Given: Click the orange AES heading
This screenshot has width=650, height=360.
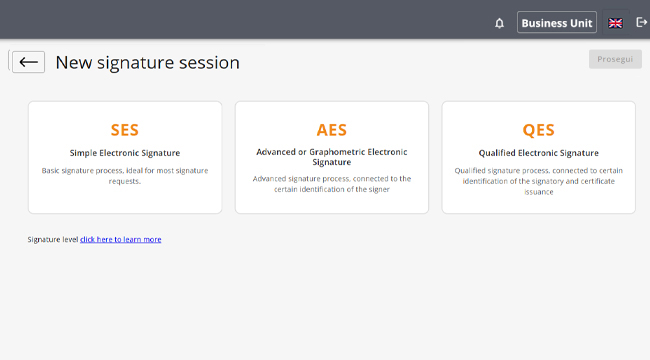Looking at the screenshot, I should 332,130.
